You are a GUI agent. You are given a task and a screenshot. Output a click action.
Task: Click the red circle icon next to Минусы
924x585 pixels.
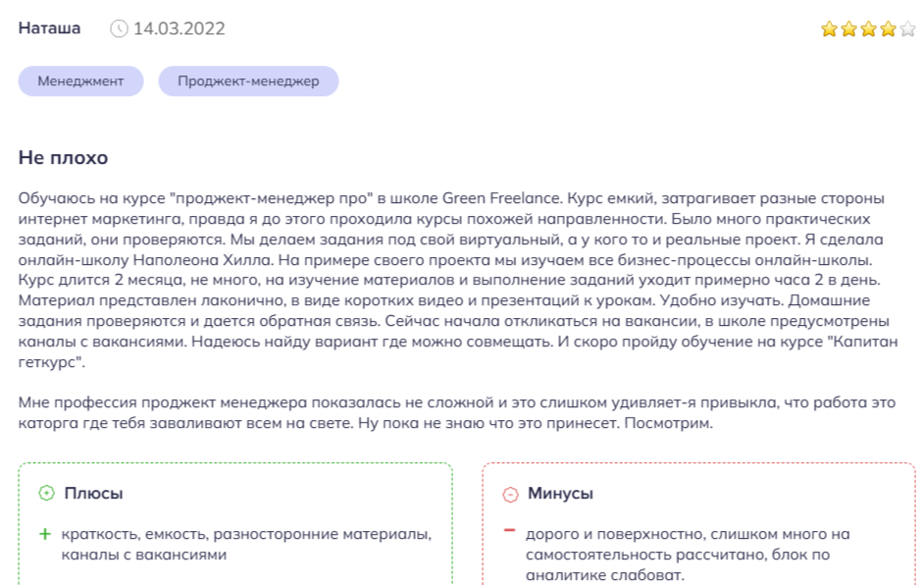[510, 494]
